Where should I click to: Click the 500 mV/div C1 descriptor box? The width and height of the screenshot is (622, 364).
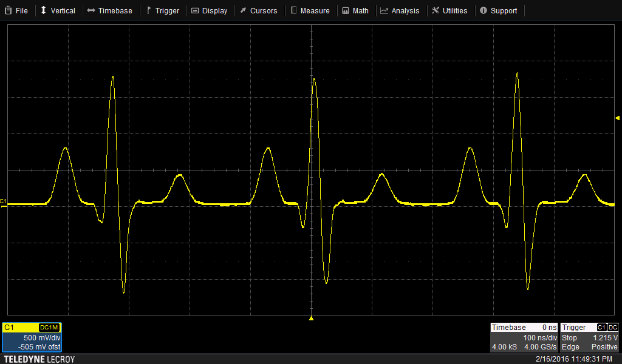pos(32,342)
